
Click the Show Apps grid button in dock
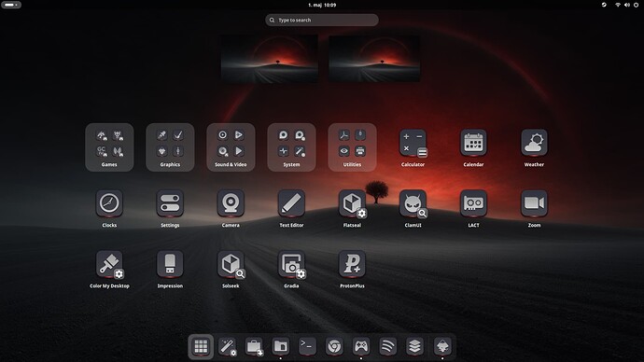tap(201, 346)
